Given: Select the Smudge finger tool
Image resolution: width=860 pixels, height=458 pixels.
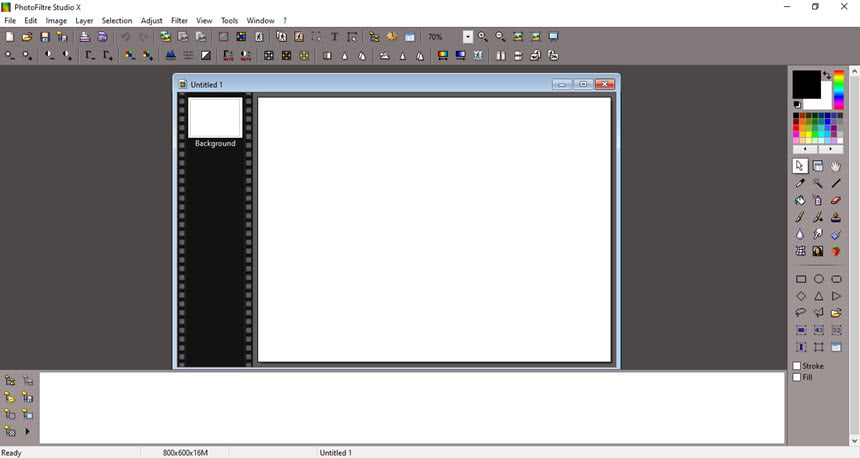Looking at the screenshot, I should [x=818, y=234].
